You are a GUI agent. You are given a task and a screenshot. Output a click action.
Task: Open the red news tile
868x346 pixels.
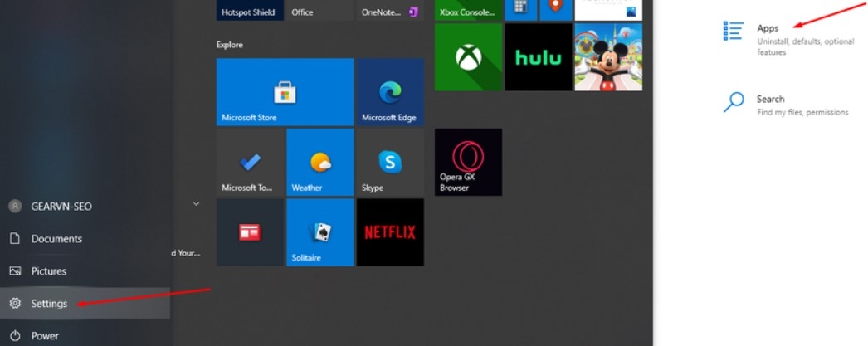(251, 232)
